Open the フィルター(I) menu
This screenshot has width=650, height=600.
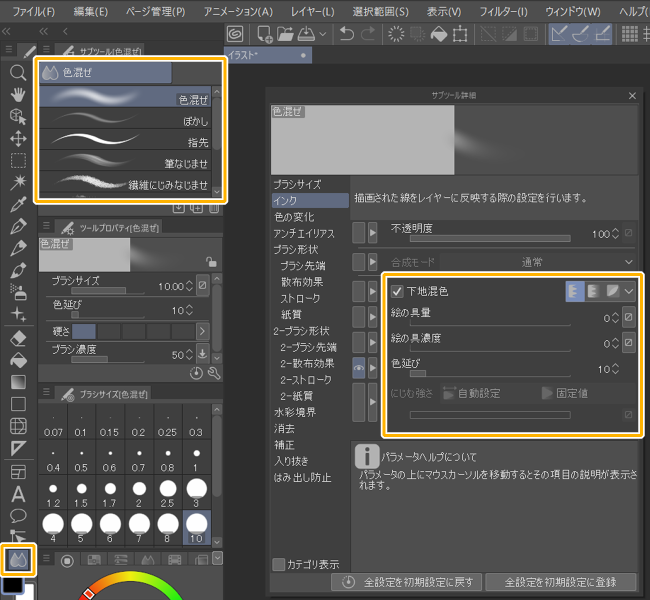point(504,12)
